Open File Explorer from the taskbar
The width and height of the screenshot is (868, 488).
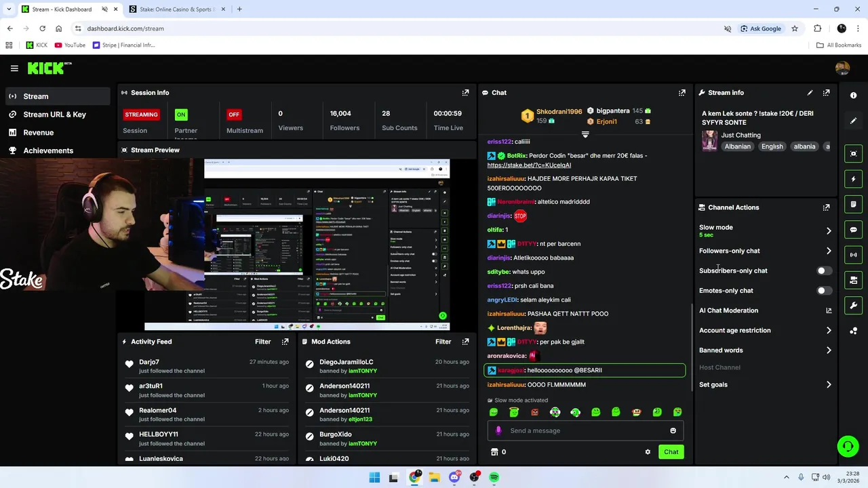tap(434, 477)
